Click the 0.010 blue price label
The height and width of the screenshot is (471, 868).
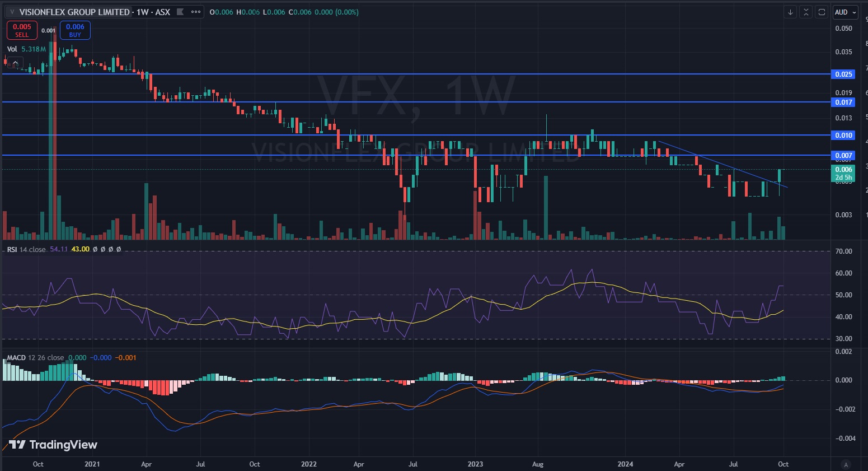pyautogui.click(x=843, y=135)
